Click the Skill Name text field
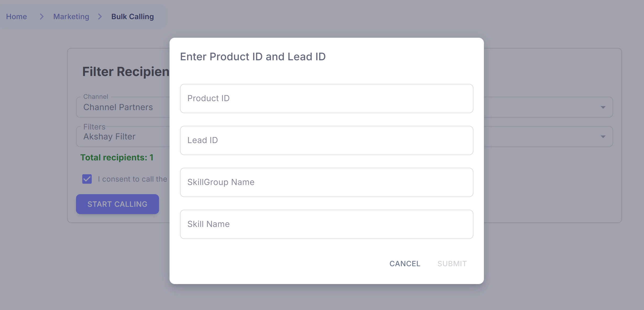644x310 pixels. point(326,224)
